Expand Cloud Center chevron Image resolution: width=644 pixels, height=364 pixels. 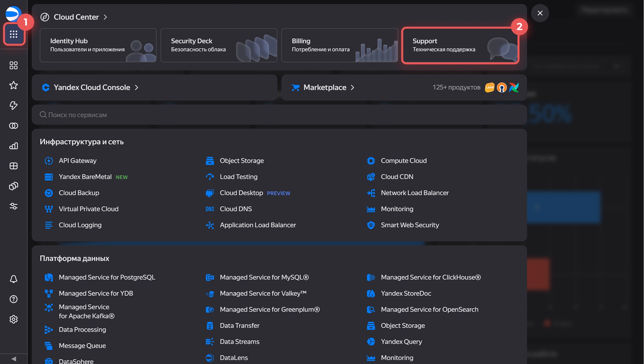click(x=105, y=17)
